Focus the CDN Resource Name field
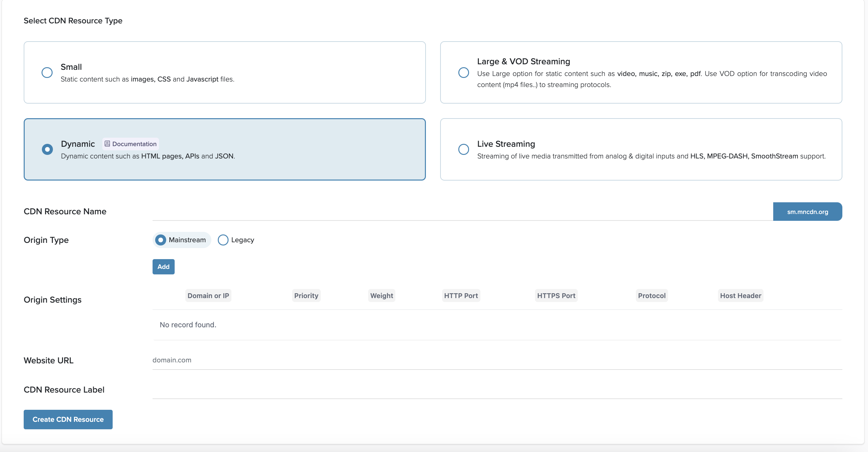Image resolution: width=868 pixels, height=452 pixels. coord(462,212)
